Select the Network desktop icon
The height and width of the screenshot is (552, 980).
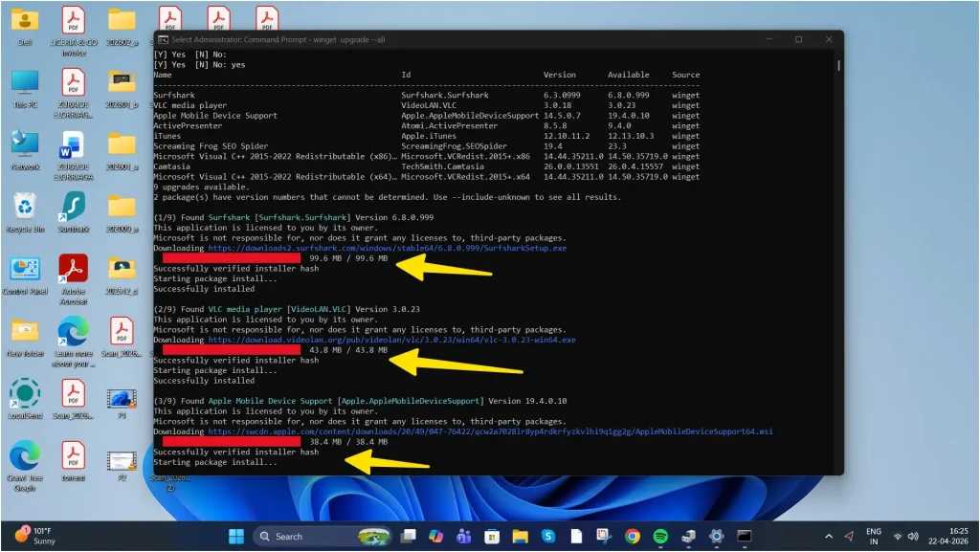[x=25, y=150]
